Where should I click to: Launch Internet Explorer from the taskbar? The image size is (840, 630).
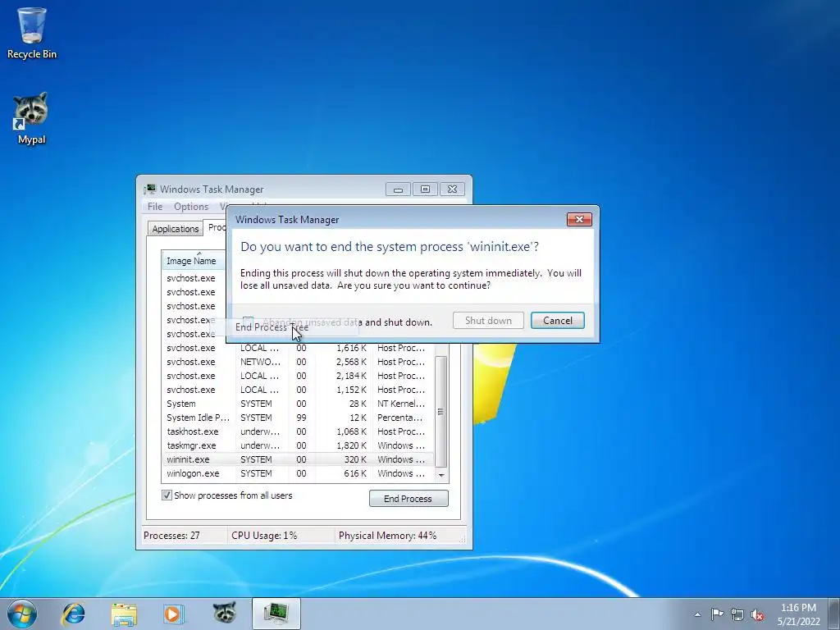(x=73, y=614)
